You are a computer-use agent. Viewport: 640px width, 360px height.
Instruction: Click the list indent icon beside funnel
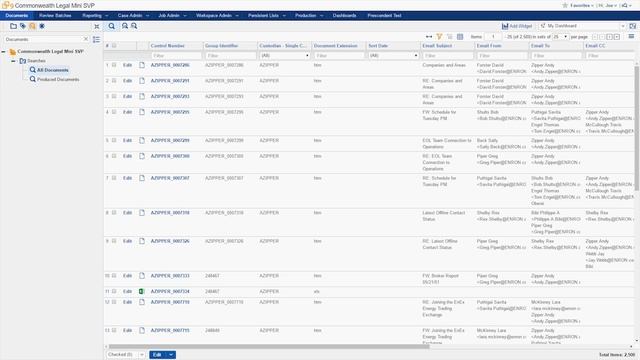pyautogui.click(x=450, y=37)
